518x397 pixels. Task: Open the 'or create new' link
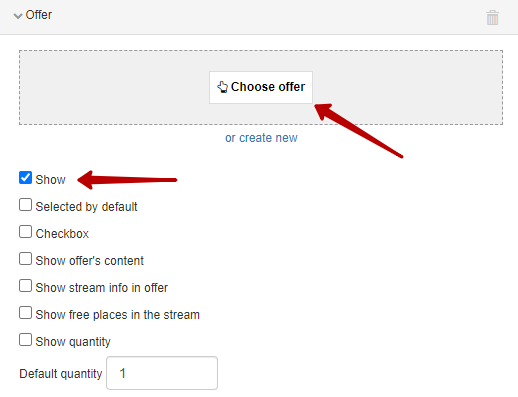pos(261,138)
